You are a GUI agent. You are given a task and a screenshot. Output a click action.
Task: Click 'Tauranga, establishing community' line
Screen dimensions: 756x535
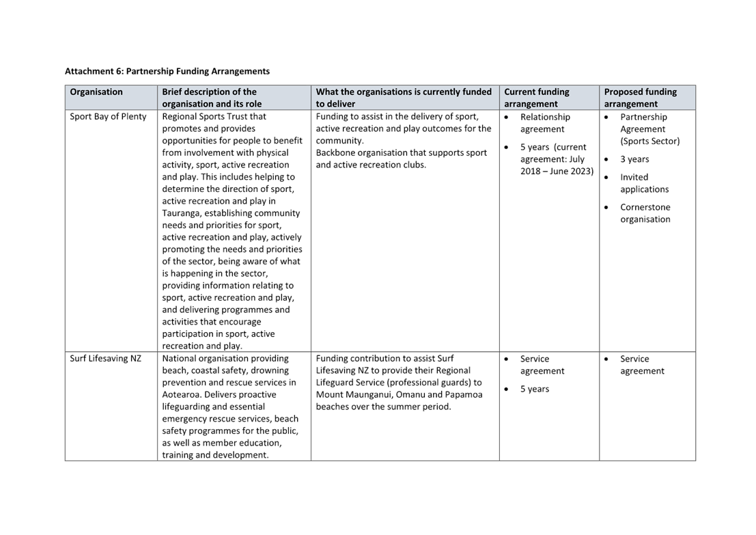click(231, 212)
